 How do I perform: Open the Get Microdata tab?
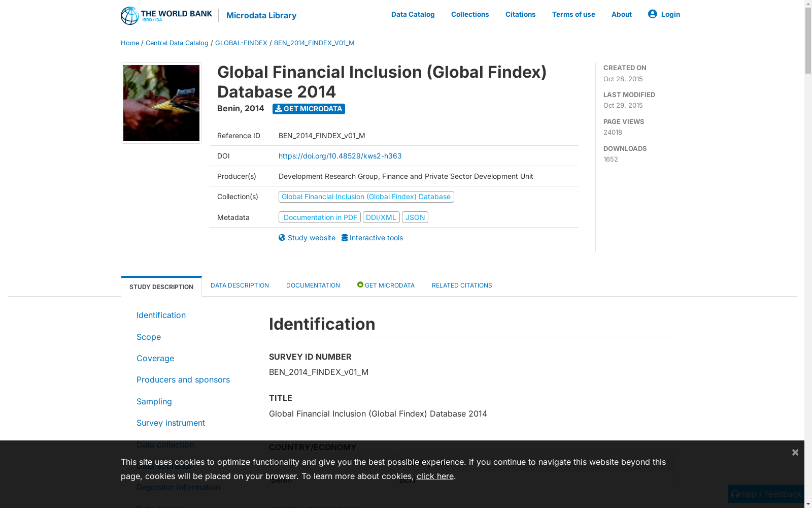click(386, 285)
